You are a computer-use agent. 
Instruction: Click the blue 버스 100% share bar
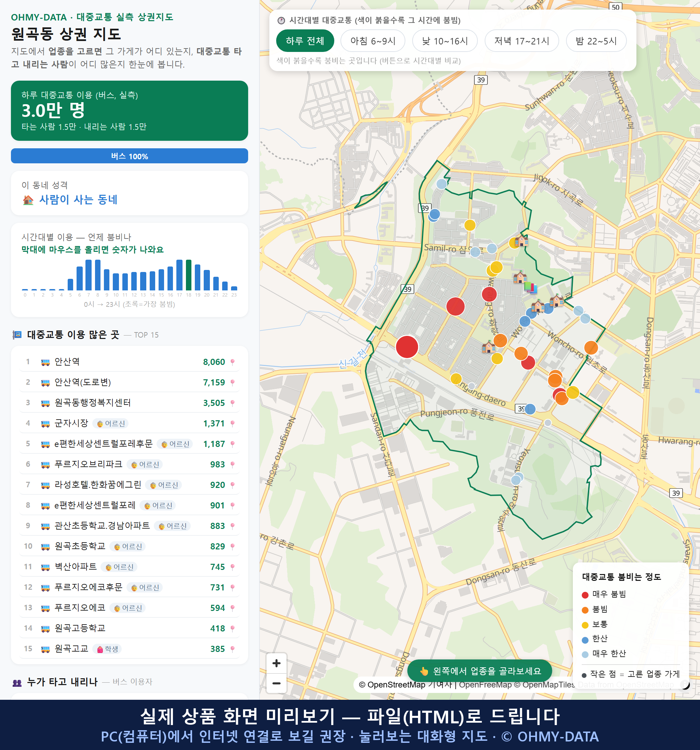[129, 156]
